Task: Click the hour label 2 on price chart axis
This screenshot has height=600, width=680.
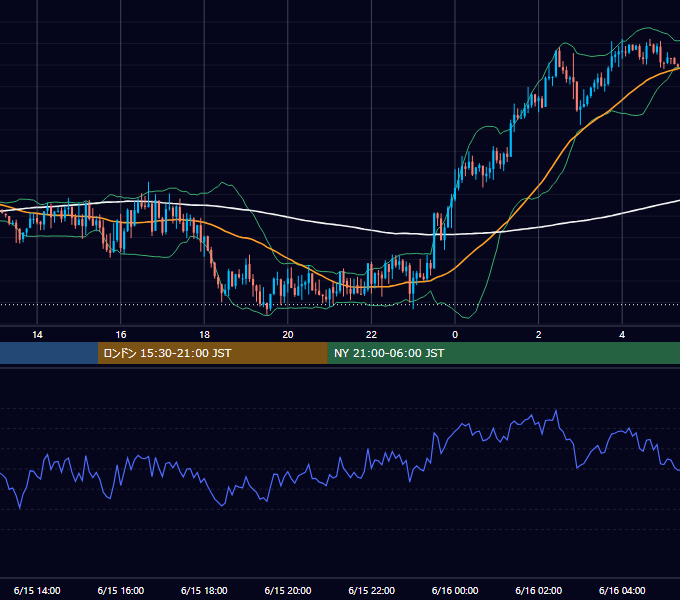Action: tap(539, 335)
